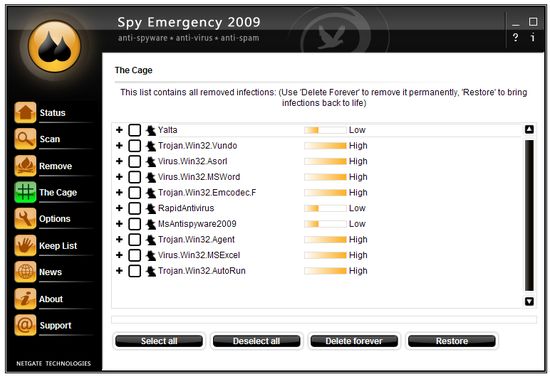Expand the MsAntispyware2009 plus sign
This screenshot has height=379, width=550.
point(119,224)
